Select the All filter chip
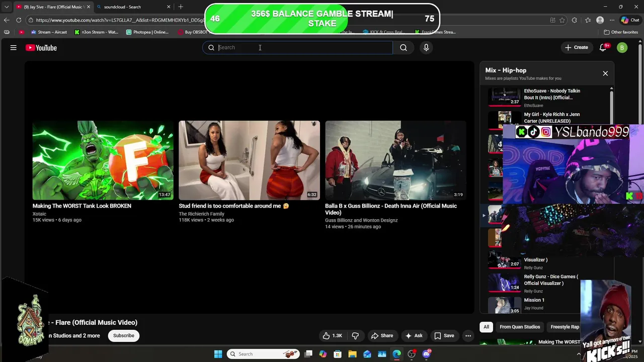This screenshot has width=644, height=362. pyautogui.click(x=486, y=327)
